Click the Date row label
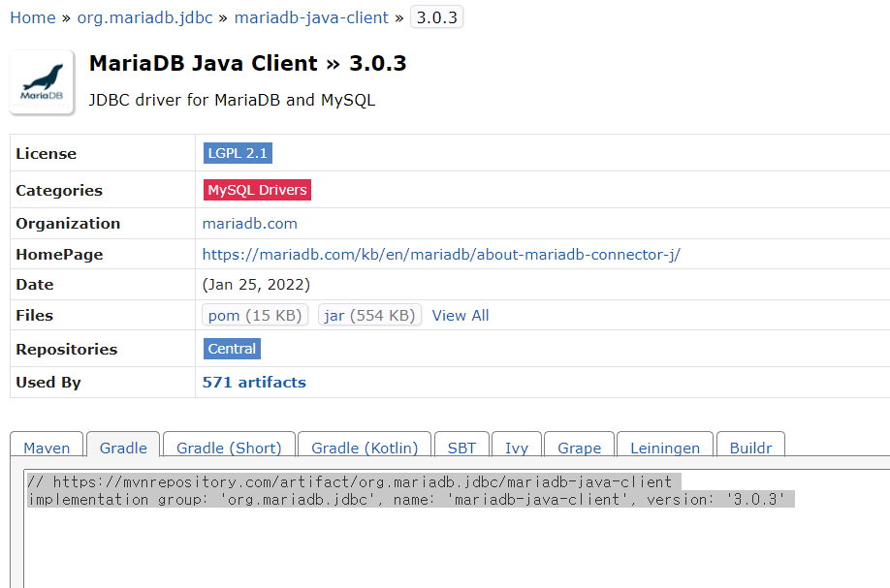890x588 pixels. click(35, 285)
